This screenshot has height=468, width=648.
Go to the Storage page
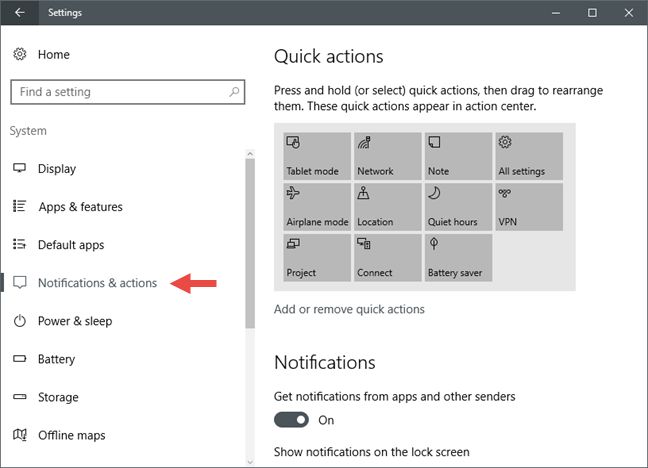(x=58, y=397)
